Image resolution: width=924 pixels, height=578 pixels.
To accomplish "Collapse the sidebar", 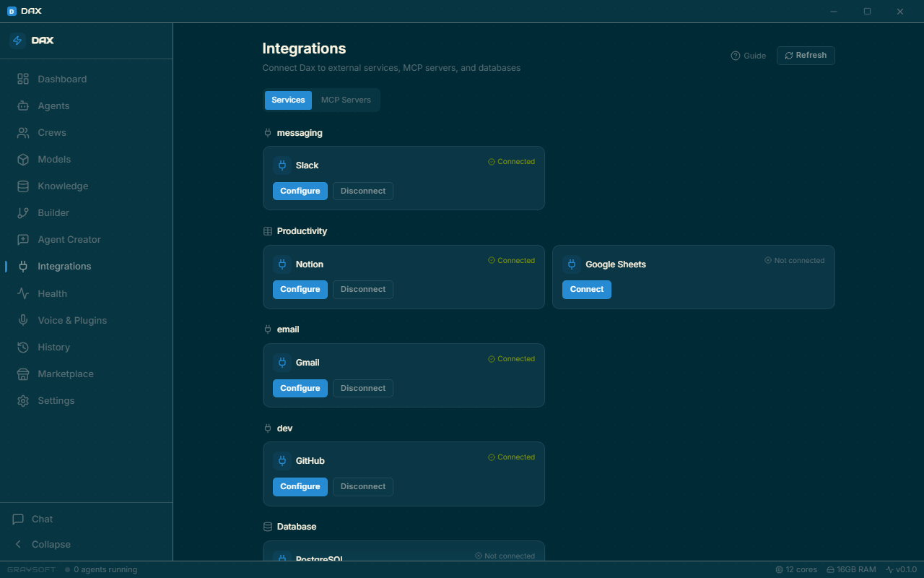I will (86, 544).
